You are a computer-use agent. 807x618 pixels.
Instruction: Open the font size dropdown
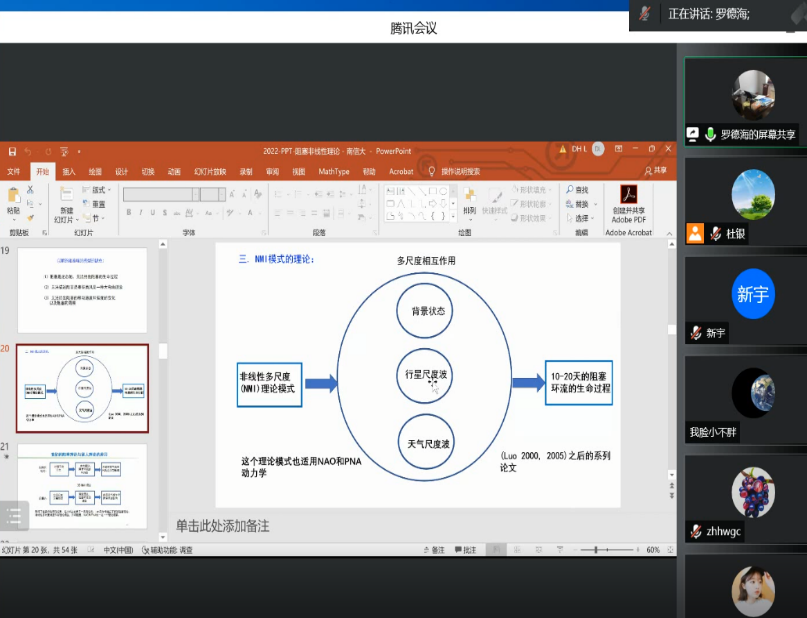(222, 194)
